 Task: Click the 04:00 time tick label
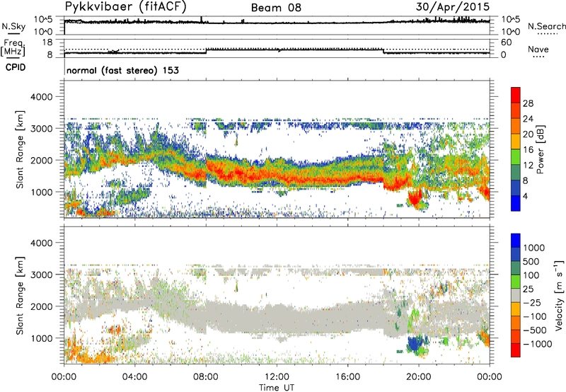point(135,377)
